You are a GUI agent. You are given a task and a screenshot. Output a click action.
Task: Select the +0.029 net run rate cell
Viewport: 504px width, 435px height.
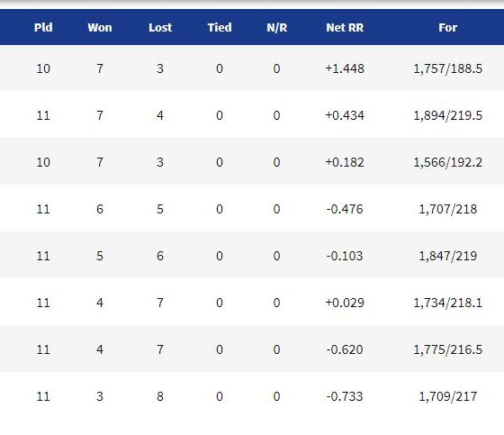[x=345, y=303]
